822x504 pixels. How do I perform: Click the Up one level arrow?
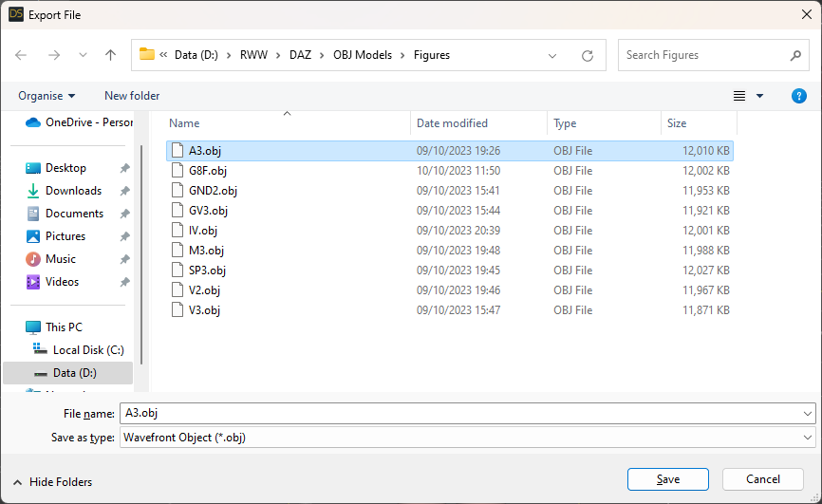click(x=110, y=55)
